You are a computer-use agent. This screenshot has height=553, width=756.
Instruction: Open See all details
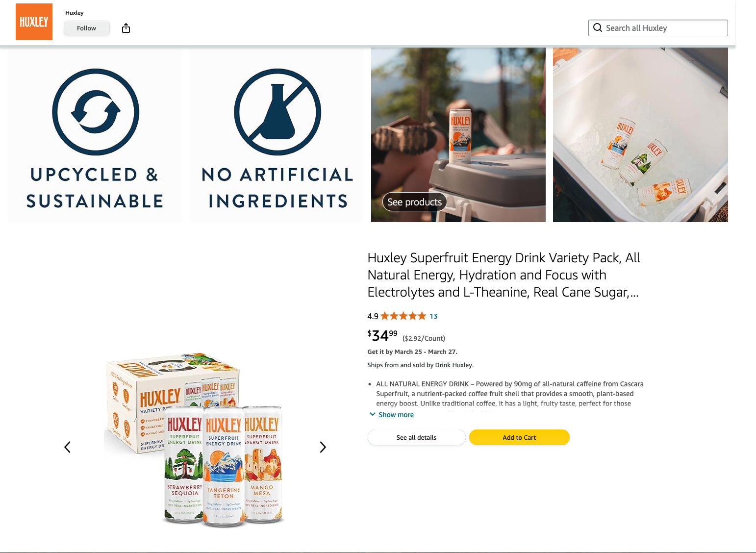point(416,437)
